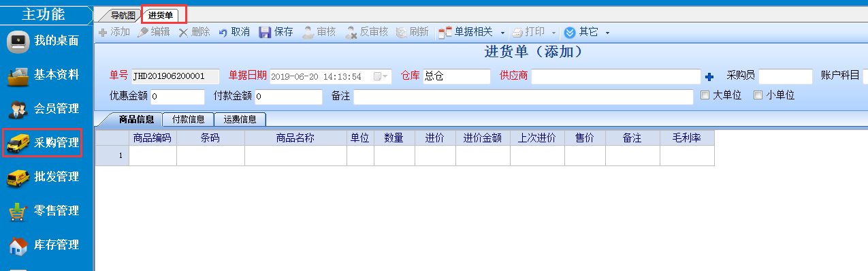The width and height of the screenshot is (868, 271).
Task: Click the 审核 toolbar button
Action: coord(319,32)
